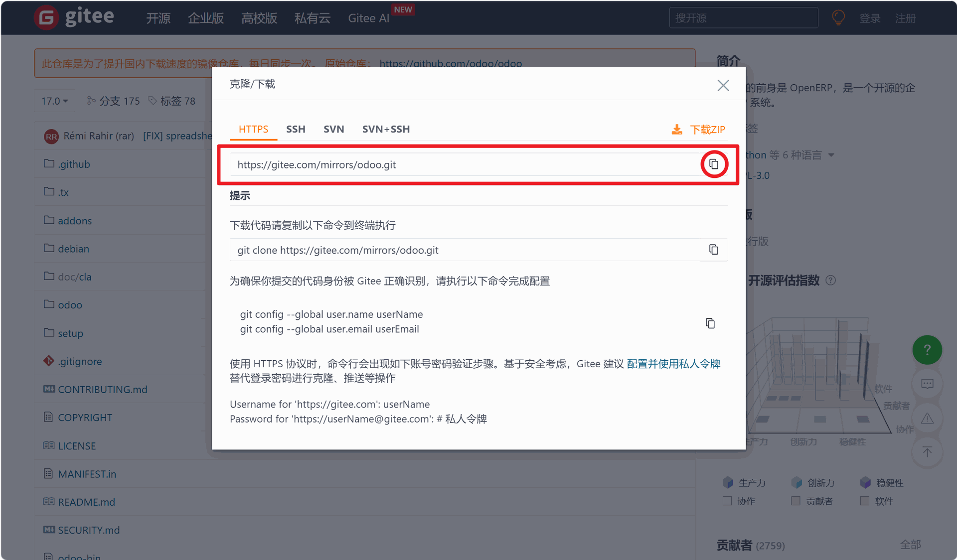957x560 pixels.
Task: Click the 创新力 cube legend icon
Action: point(797,482)
